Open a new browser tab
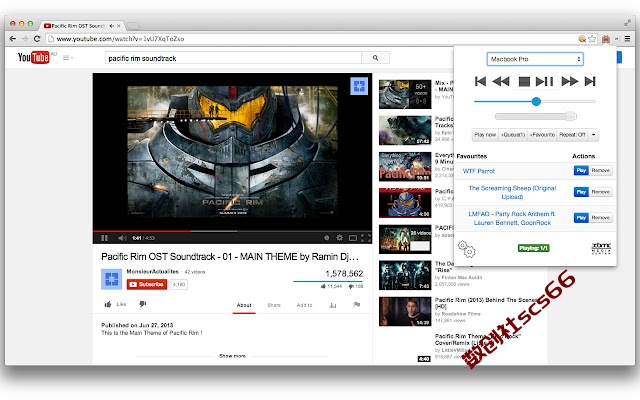640x400 pixels. click(132, 26)
